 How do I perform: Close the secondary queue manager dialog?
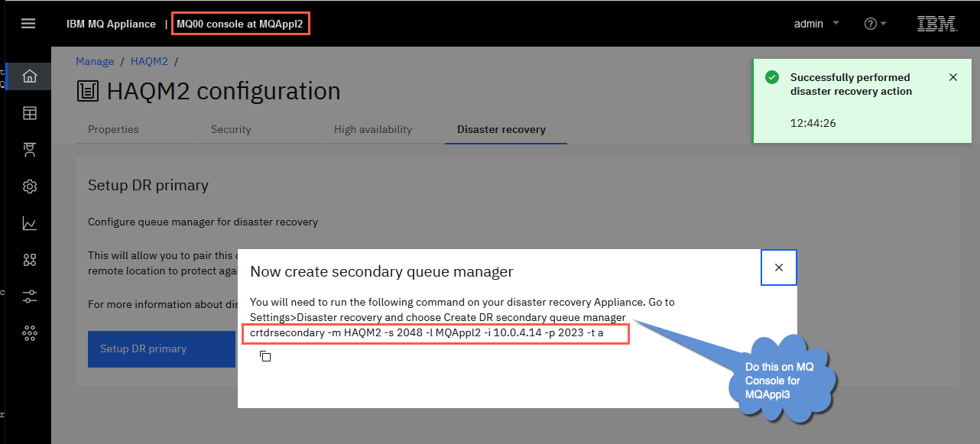(779, 267)
